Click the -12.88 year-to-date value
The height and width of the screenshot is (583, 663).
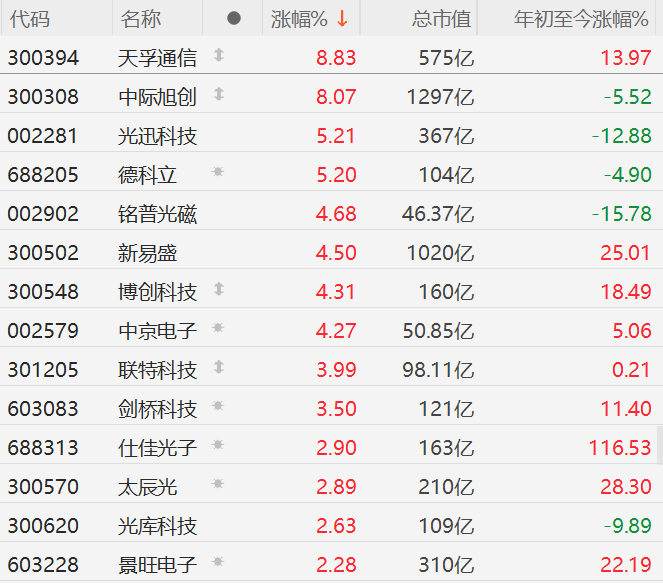click(x=622, y=136)
